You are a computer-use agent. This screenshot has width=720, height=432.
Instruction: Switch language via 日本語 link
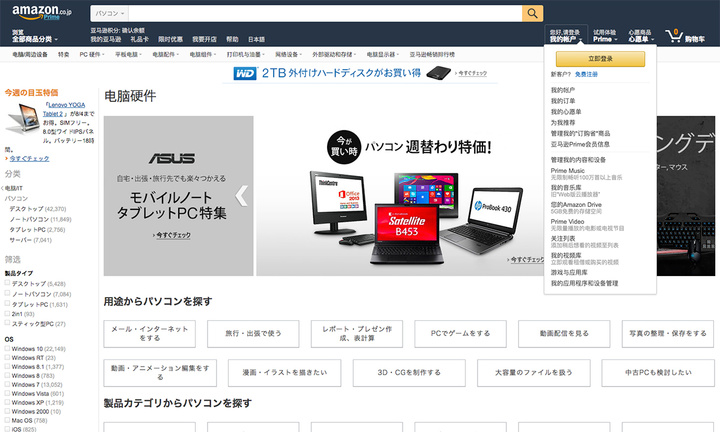(256, 39)
